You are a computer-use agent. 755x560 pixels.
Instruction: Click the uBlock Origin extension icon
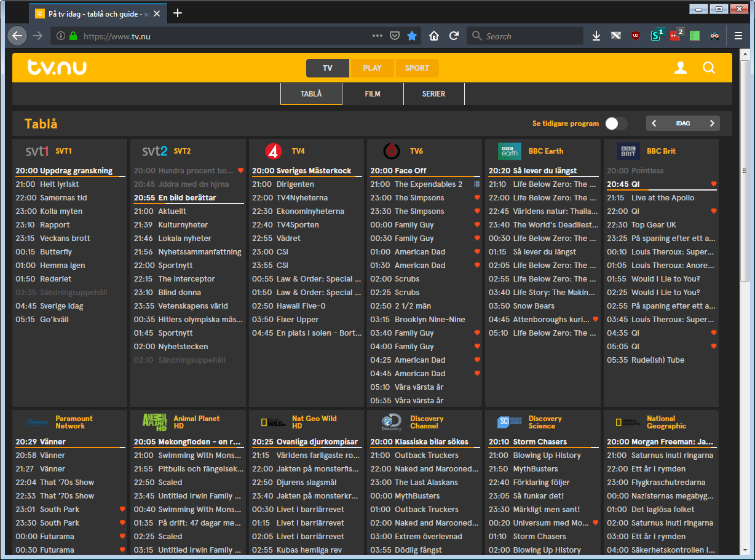635,36
